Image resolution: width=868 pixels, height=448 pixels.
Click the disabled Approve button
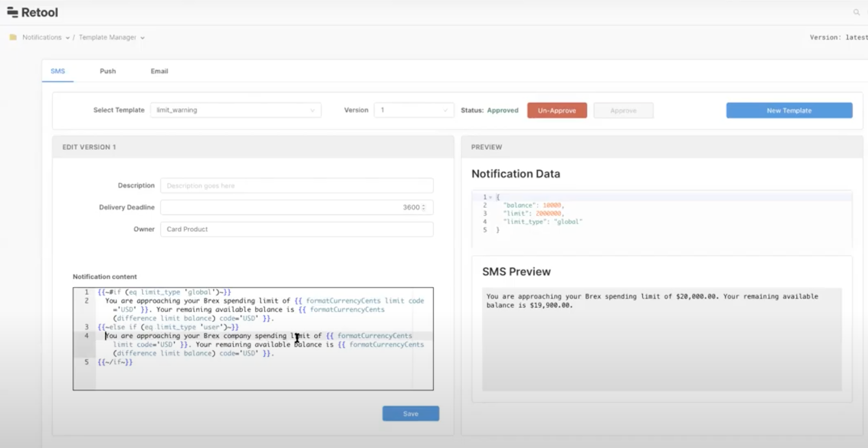pyautogui.click(x=623, y=110)
